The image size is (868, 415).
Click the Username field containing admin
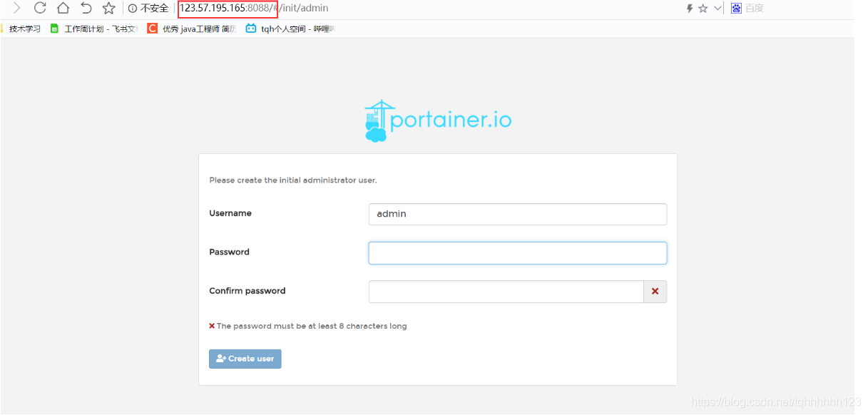518,214
